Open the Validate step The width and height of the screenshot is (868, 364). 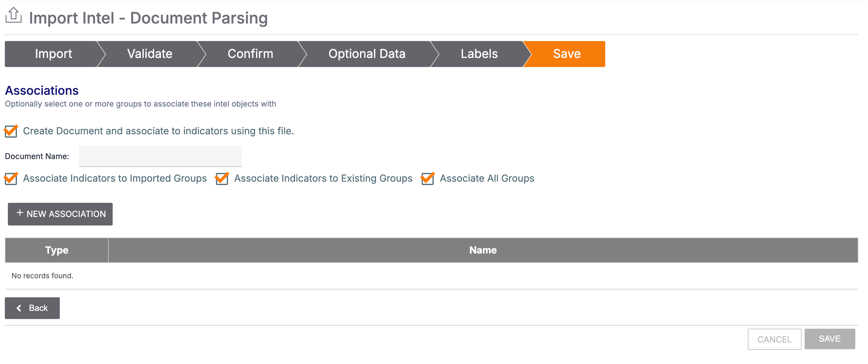[149, 53]
